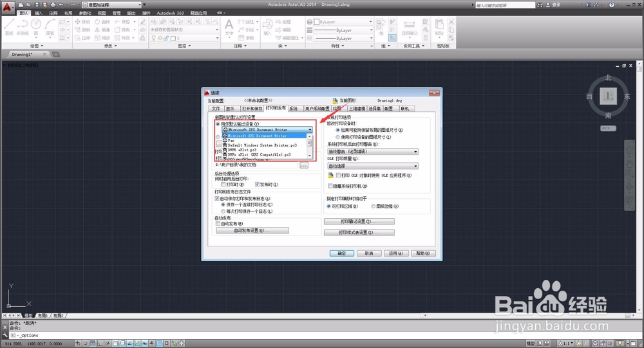Click the Measure (定距等分) utility tool

click(409, 27)
